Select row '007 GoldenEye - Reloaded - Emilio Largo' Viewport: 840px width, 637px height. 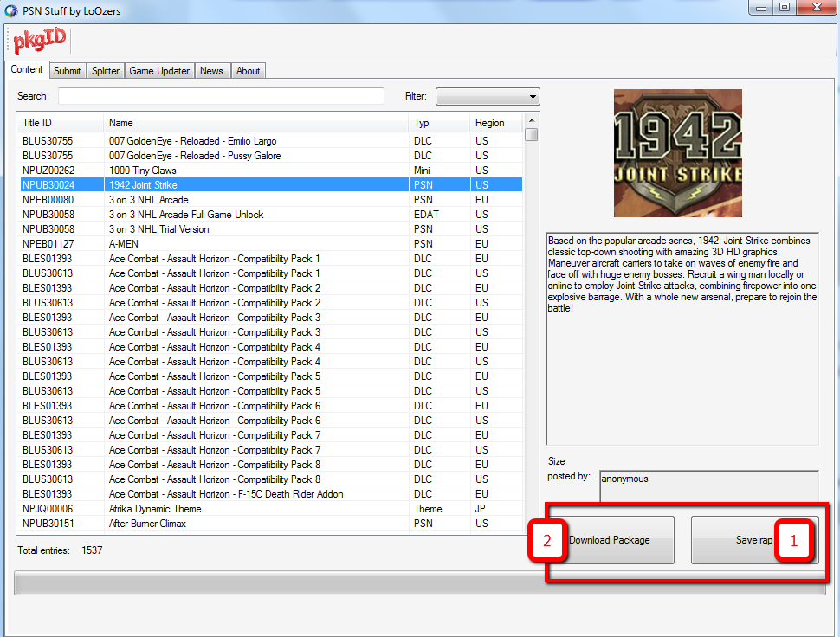(x=269, y=141)
